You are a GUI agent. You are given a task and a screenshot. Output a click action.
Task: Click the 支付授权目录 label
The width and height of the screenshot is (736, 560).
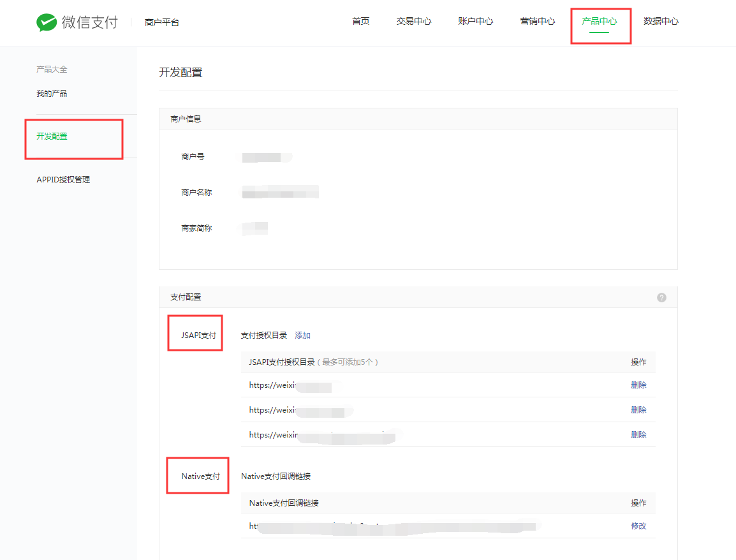(264, 335)
